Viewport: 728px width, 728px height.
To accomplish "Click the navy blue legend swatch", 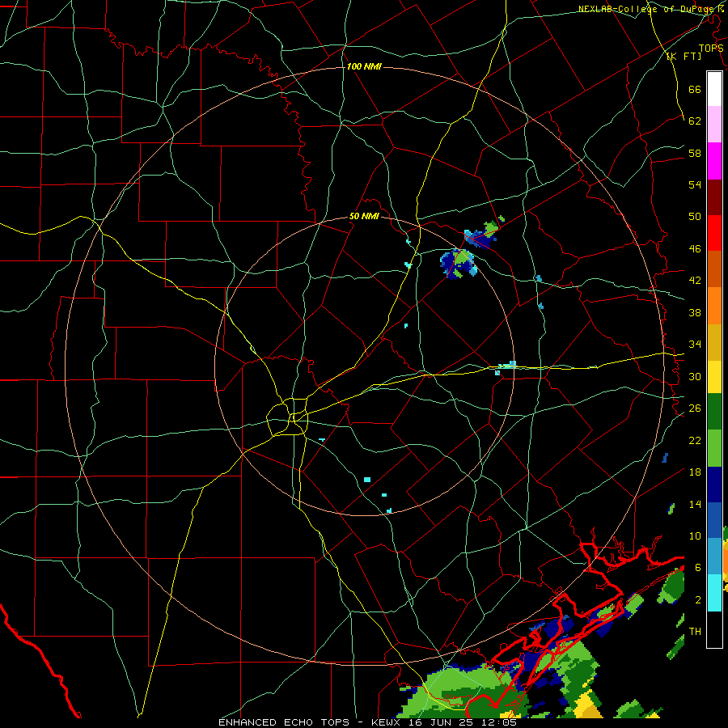I will click(714, 485).
